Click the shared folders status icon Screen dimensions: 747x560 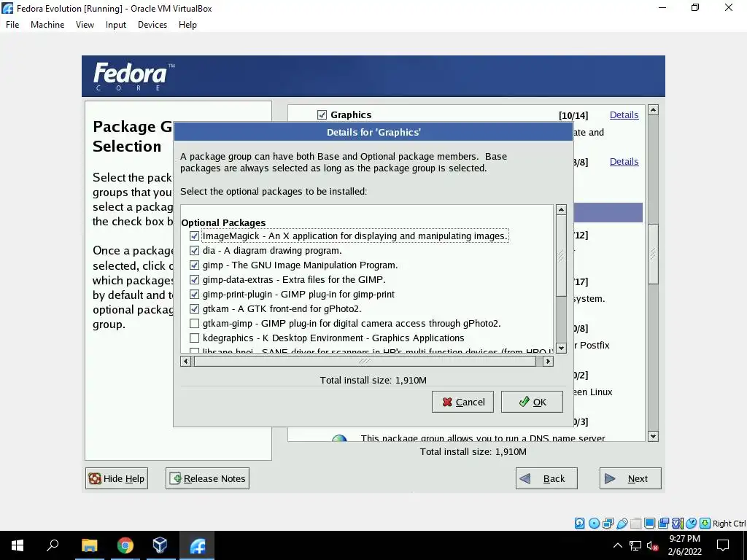click(635, 524)
